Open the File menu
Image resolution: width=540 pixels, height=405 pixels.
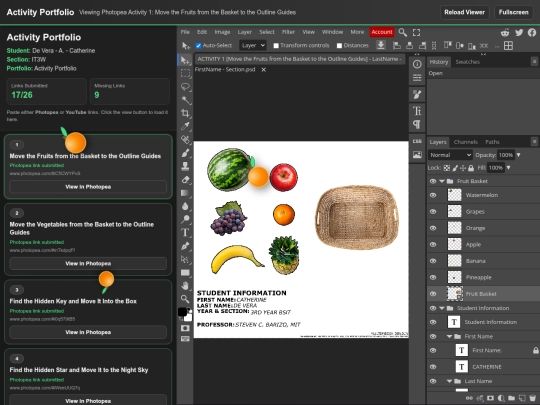(x=185, y=32)
